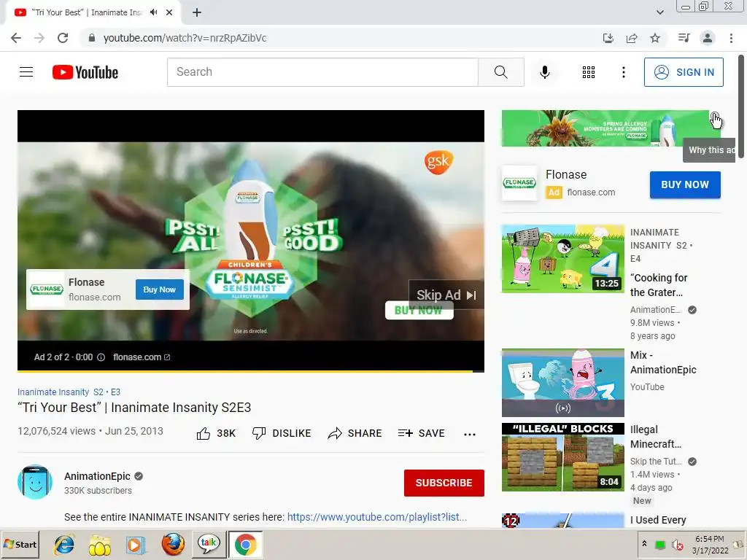Share this page using the share icon

pos(632,38)
